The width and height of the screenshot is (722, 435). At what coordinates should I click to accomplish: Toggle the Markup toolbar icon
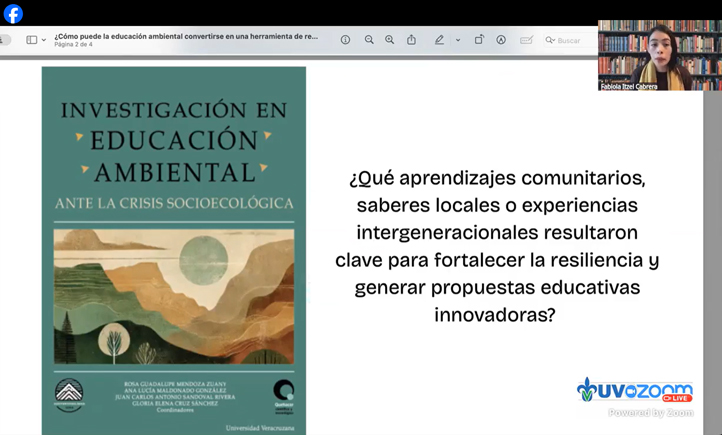[501, 40]
